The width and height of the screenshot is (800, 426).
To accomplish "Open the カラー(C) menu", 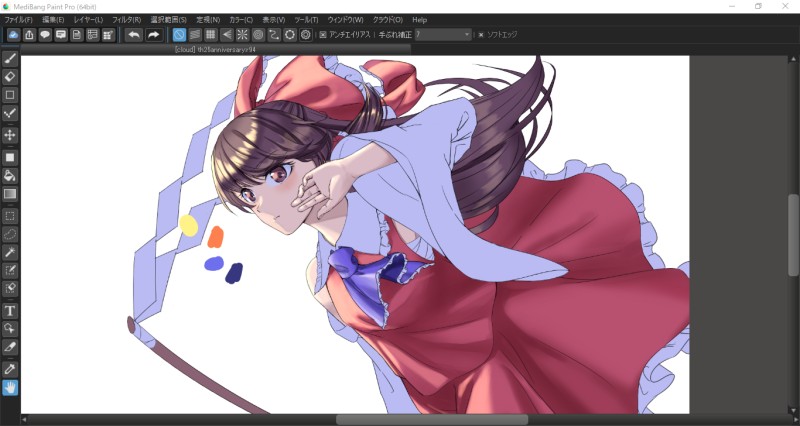I will pyautogui.click(x=241, y=20).
